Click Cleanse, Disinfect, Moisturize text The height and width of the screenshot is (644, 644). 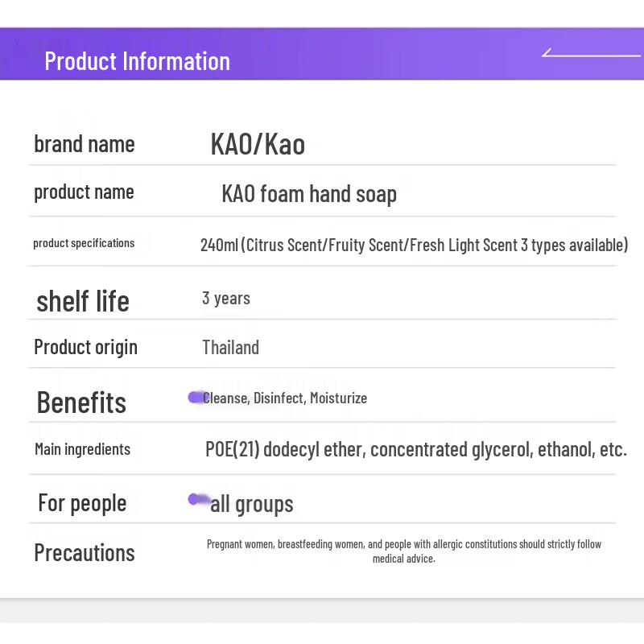pos(285,398)
